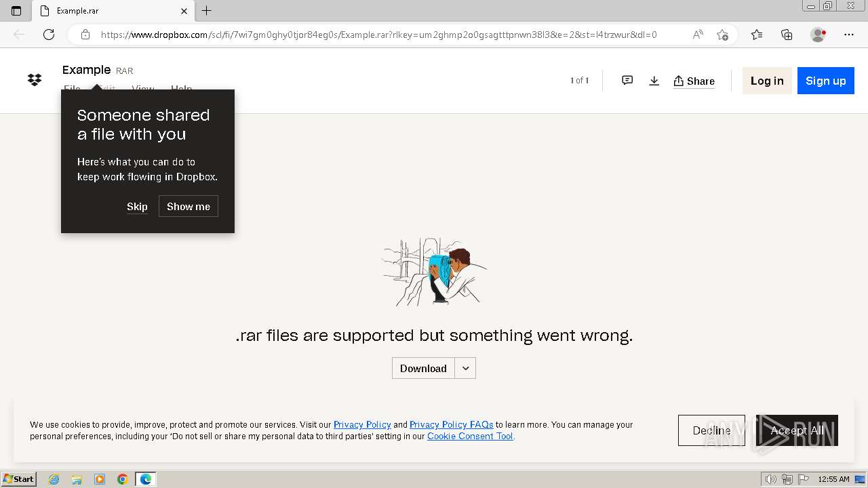Image resolution: width=868 pixels, height=488 pixels.
Task: Open the Help menu
Action: click(181, 88)
